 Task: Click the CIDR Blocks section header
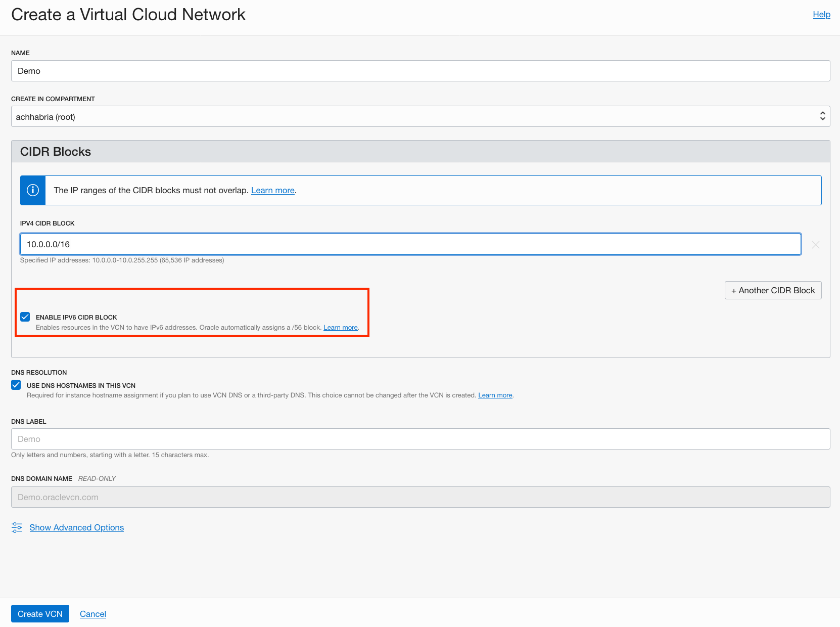(x=56, y=151)
